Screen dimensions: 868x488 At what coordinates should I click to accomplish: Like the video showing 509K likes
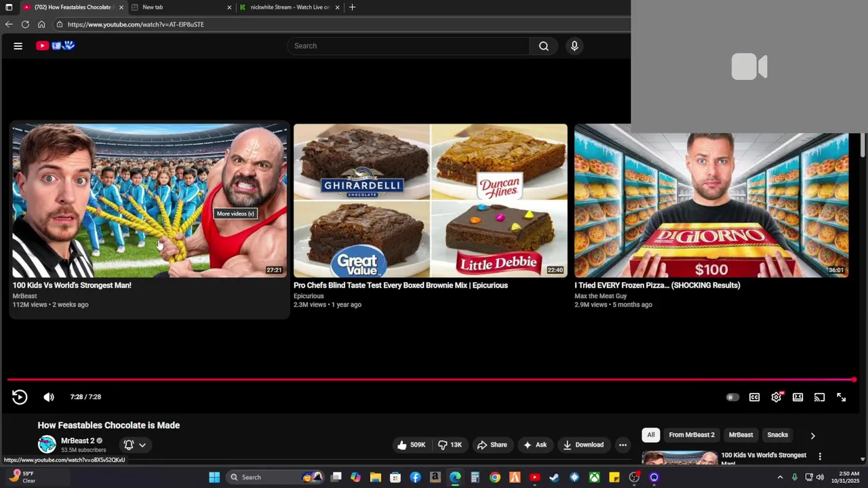pos(412,445)
